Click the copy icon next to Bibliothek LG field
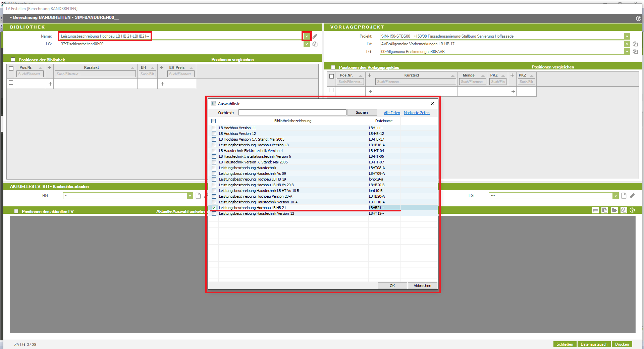 point(315,44)
